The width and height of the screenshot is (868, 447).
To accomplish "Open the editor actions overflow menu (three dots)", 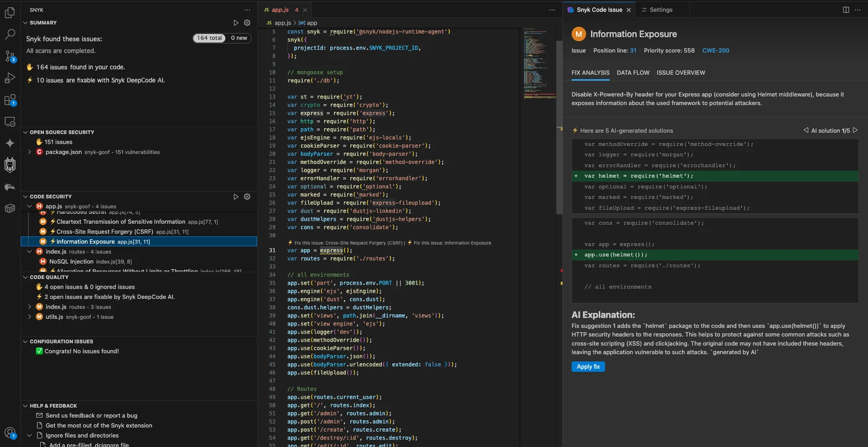I will (x=552, y=10).
